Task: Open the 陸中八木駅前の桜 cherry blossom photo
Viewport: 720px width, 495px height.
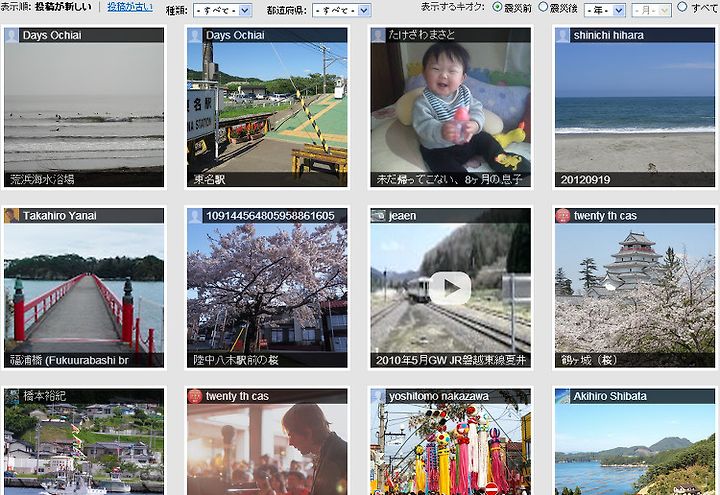Action: (267, 288)
